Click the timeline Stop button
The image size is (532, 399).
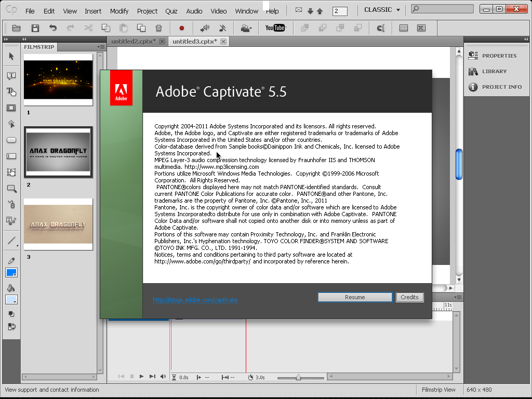coord(132,377)
